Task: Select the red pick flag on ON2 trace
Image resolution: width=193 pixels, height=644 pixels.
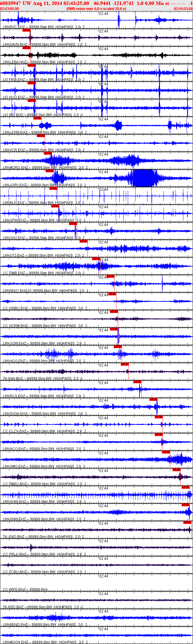Action: click(73, 223)
